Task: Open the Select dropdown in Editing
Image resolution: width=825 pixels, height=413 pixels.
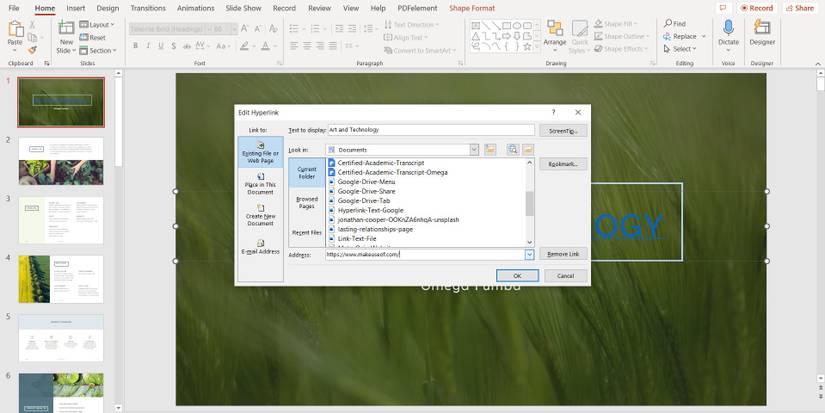Action: pyautogui.click(x=680, y=49)
